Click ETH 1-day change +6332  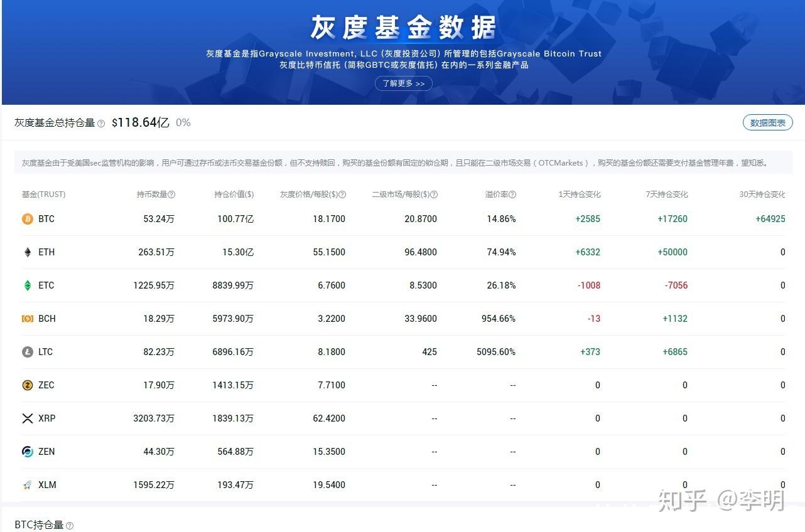[588, 252]
